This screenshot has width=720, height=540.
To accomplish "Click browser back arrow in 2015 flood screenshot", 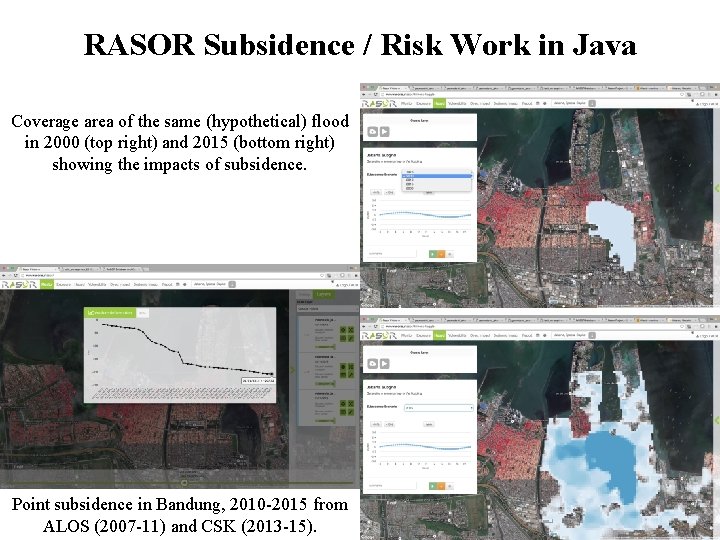I will click(x=364, y=326).
